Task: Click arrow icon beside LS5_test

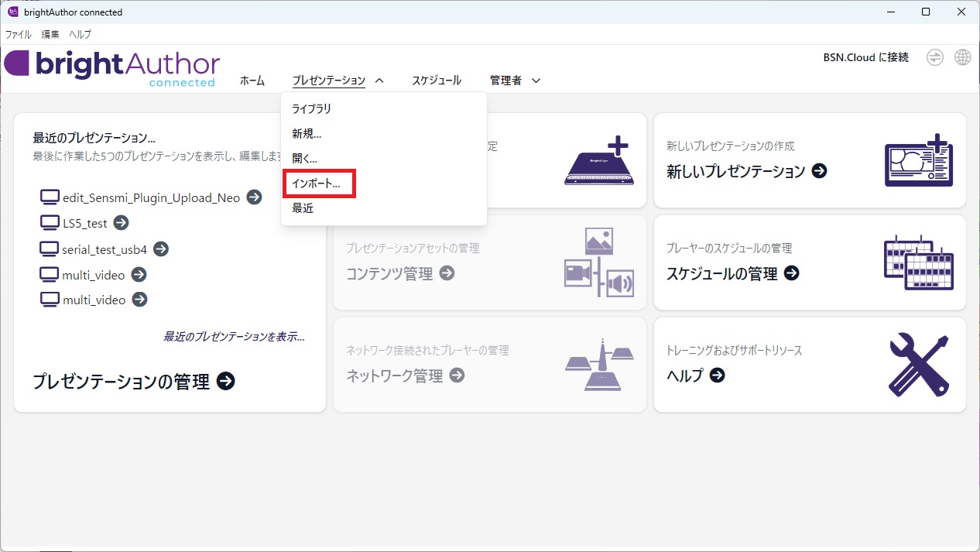Action: point(121,223)
